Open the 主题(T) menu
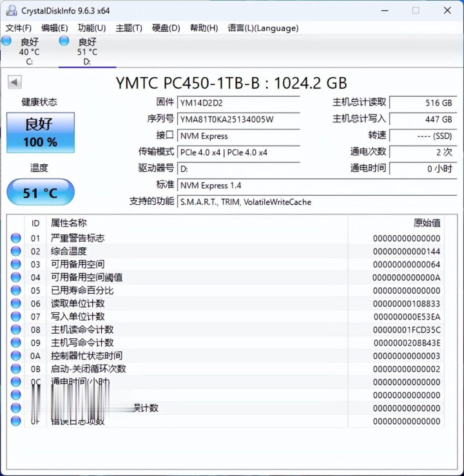This screenshot has width=464, height=476. [x=129, y=28]
